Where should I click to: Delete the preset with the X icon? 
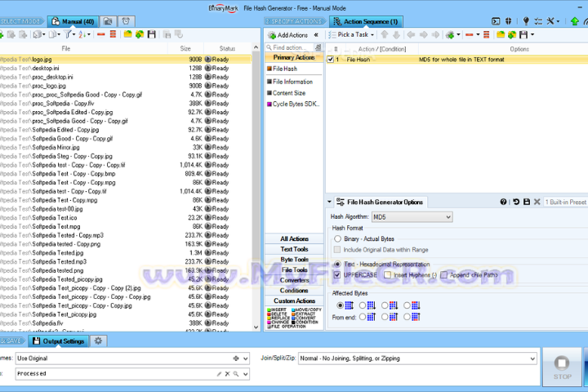tap(537, 202)
